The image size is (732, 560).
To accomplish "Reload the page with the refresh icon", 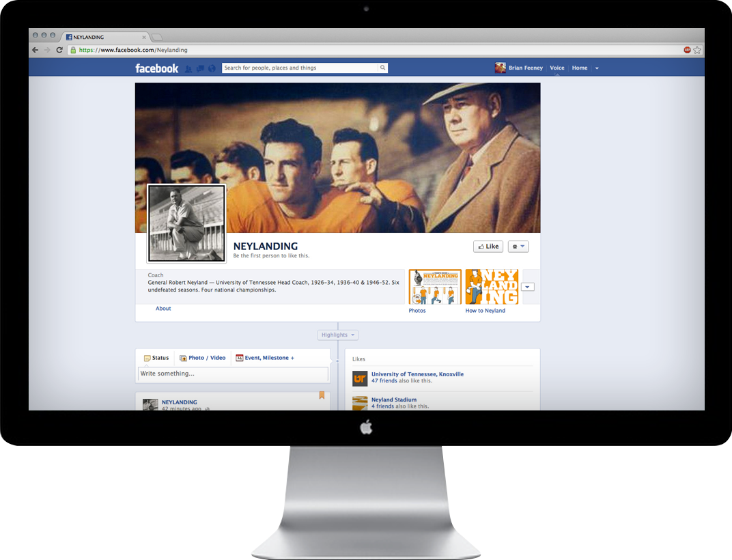I will click(59, 50).
